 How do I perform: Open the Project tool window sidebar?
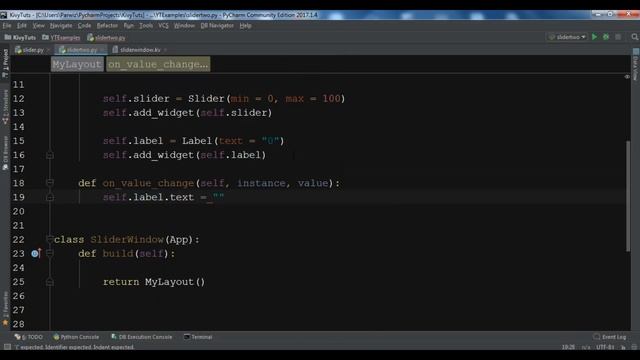[5, 63]
